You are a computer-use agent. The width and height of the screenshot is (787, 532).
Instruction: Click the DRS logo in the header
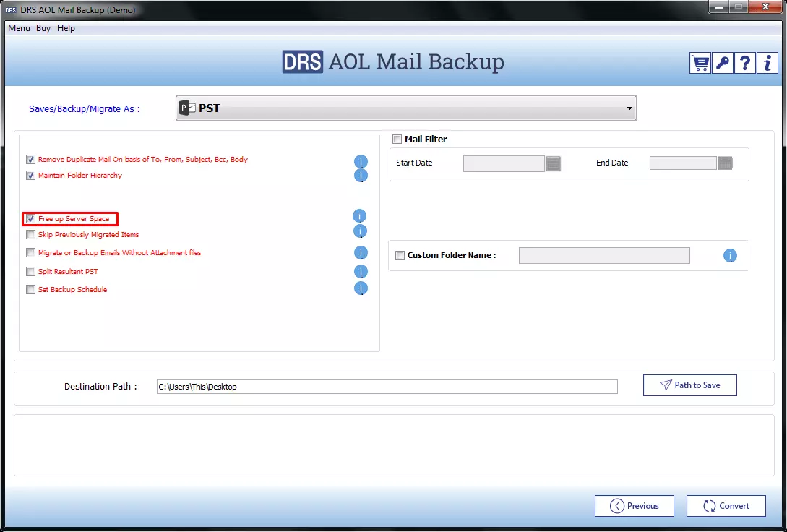[302, 61]
